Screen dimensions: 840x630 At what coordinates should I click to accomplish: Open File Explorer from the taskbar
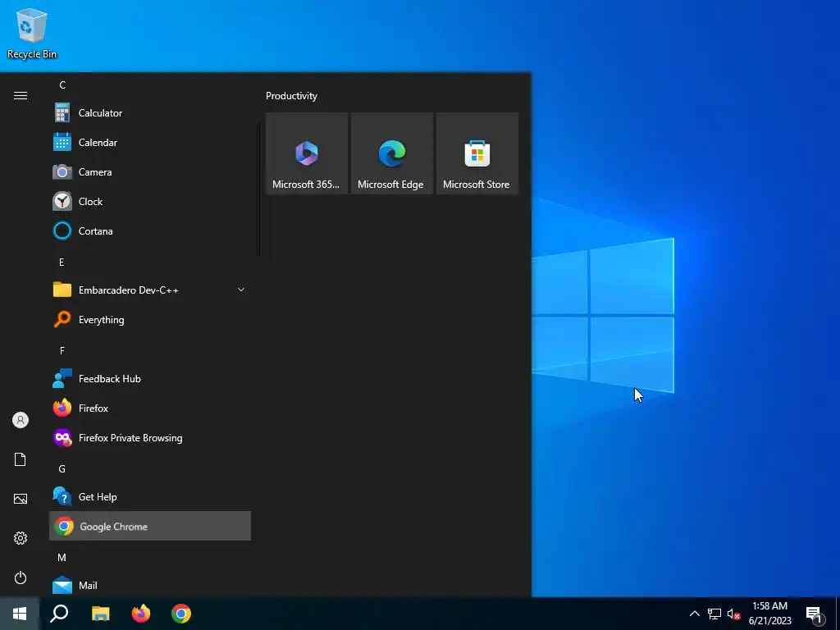[100, 614]
